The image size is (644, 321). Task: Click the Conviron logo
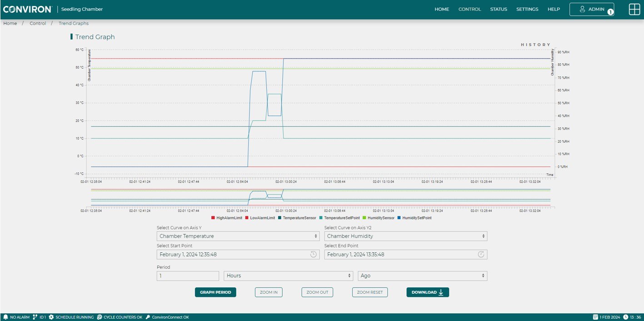(x=27, y=9)
